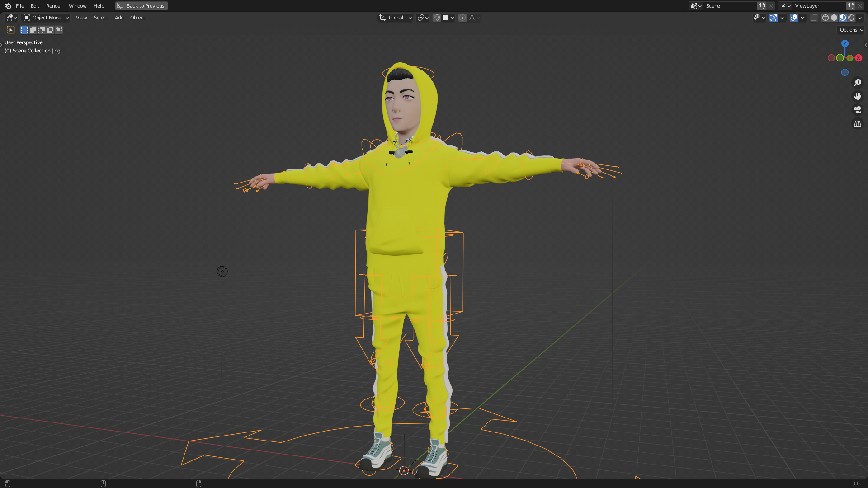868x488 pixels.
Task: Click the zoom magnifier in the viewport sidebar
Action: (x=858, y=82)
